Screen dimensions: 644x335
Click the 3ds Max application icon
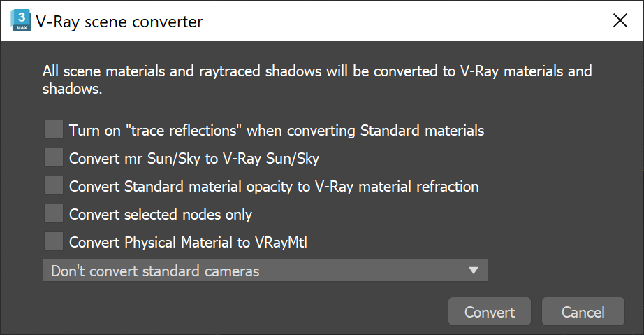click(22, 21)
